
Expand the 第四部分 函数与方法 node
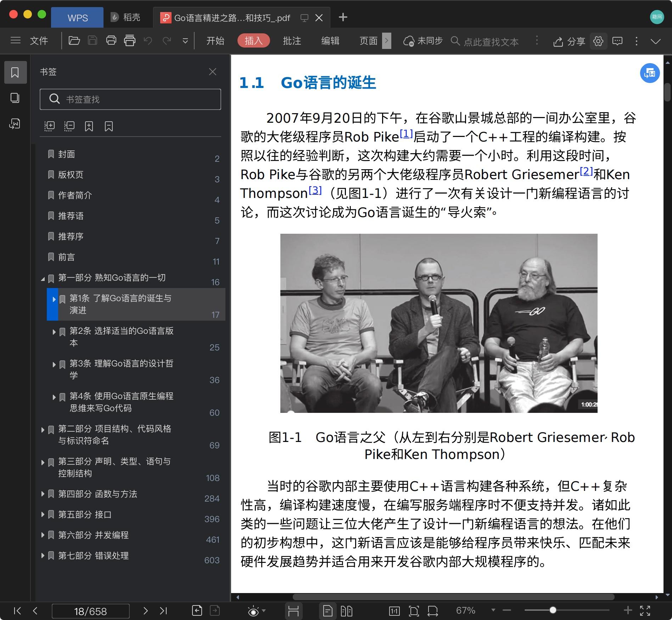point(43,494)
